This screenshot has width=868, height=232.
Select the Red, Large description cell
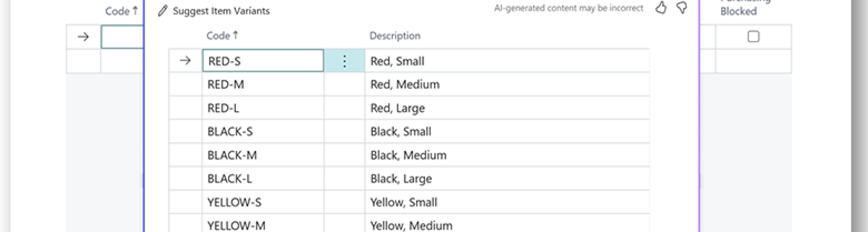(398, 108)
